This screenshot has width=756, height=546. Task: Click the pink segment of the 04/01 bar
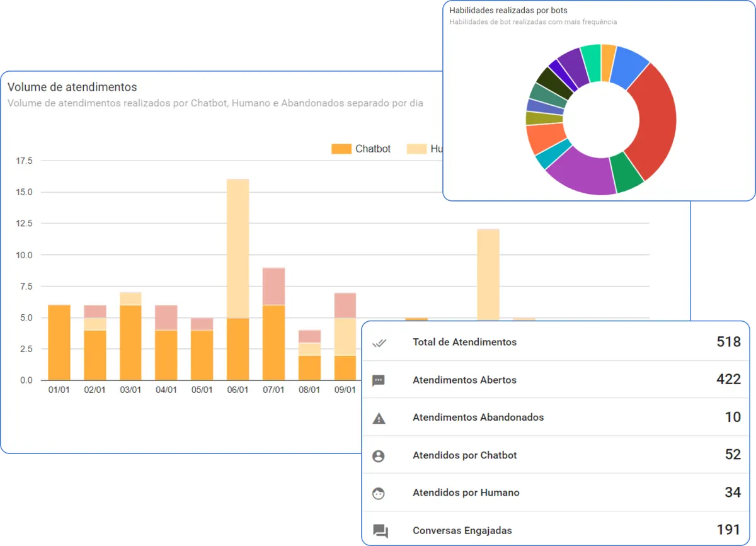click(x=166, y=317)
